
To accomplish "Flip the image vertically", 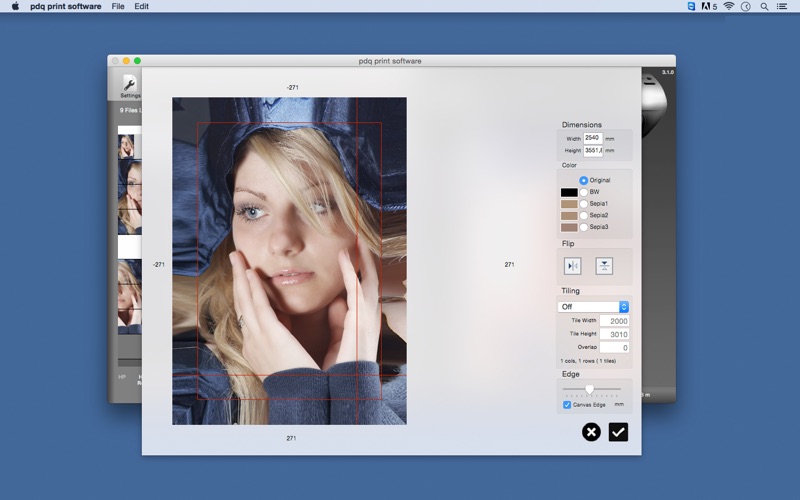I will pyautogui.click(x=604, y=266).
